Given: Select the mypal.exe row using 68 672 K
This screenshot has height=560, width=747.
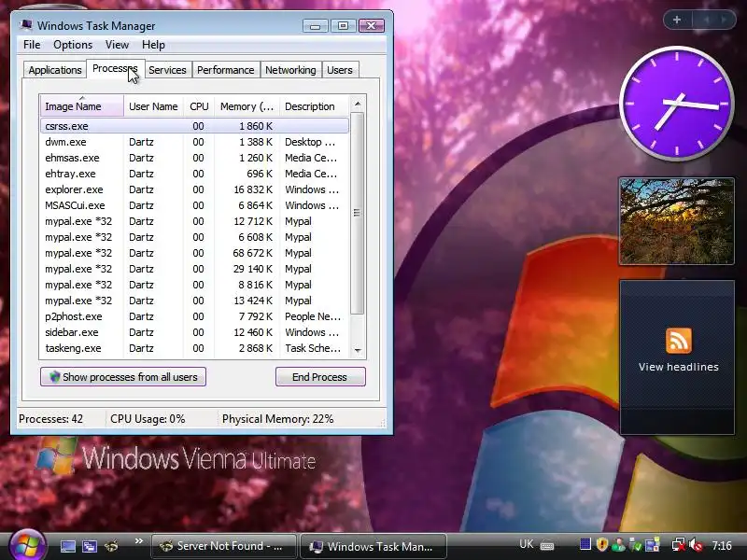Looking at the screenshot, I should click(x=195, y=253).
